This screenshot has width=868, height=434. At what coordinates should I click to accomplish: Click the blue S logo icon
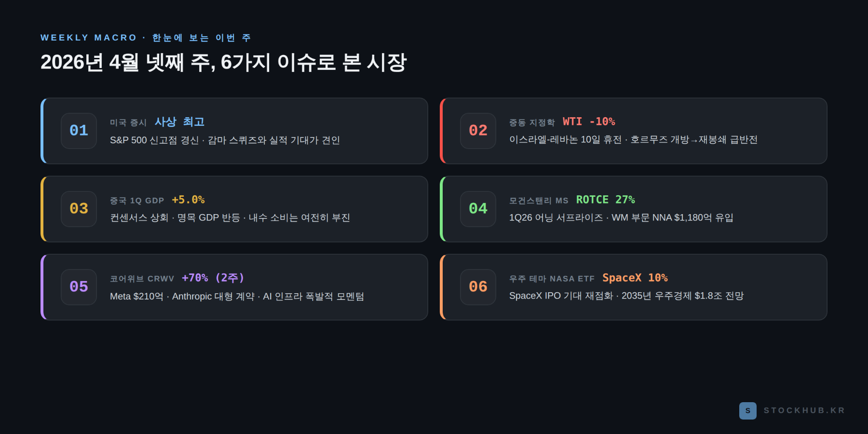748,410
